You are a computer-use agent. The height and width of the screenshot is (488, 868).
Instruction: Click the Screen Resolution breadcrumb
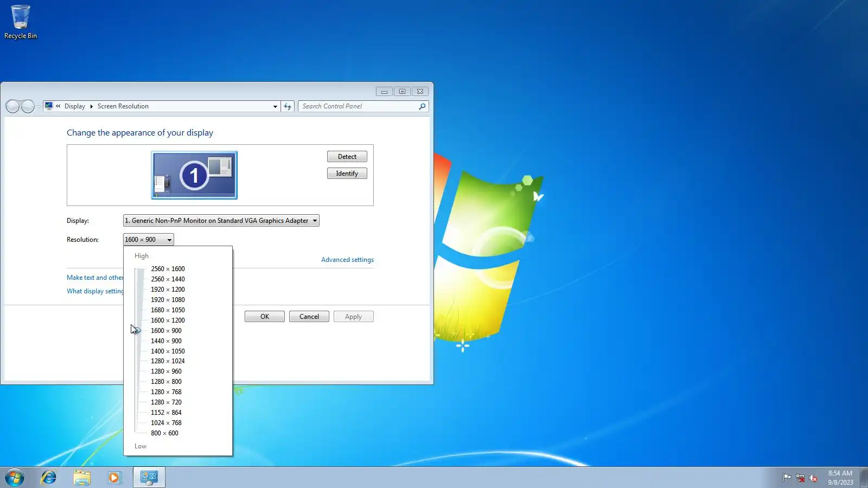123,106
